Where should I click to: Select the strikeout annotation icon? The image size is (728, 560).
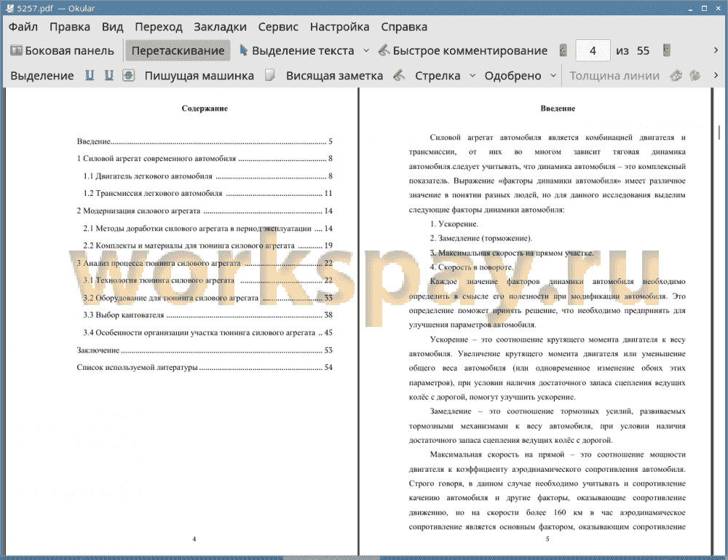click(129, 75)
